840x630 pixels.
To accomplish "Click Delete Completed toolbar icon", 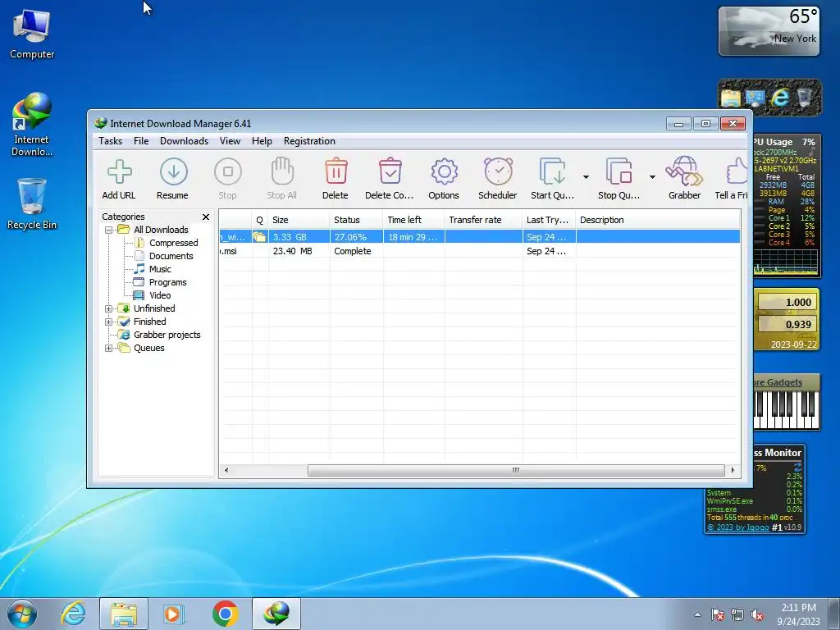I will pos(390,178).
